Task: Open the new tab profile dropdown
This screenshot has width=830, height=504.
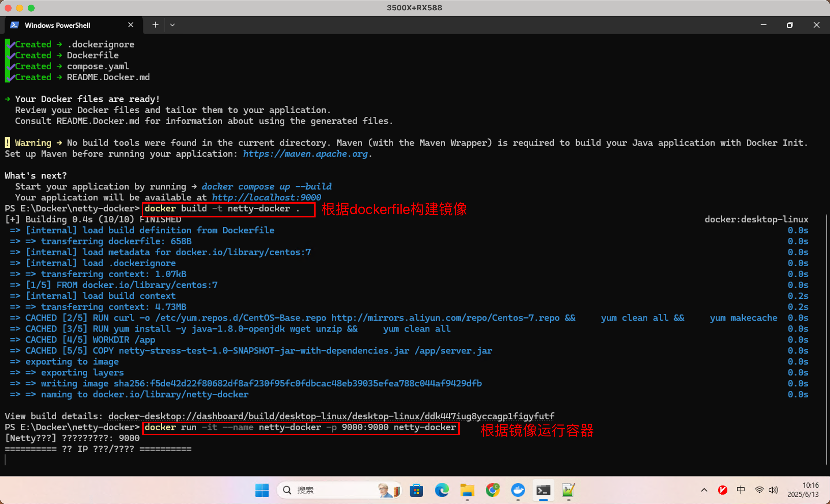Action: pos(172,25)
